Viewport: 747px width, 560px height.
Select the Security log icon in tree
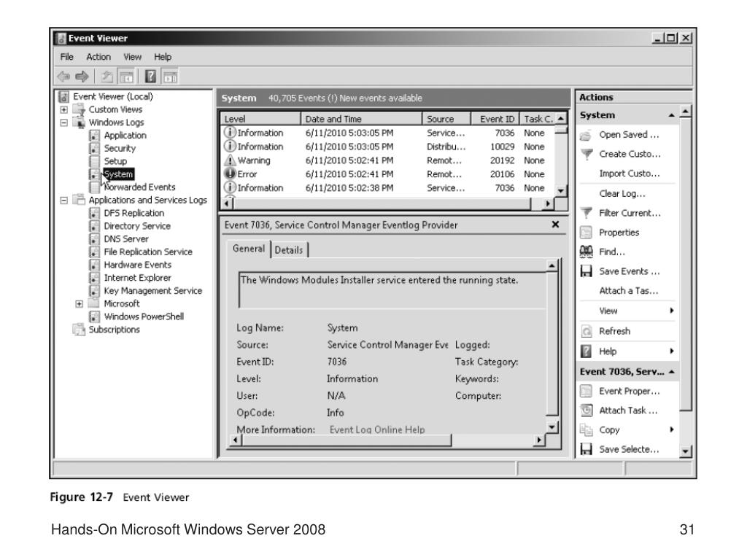pyautogui.click(x=94, y=149)
